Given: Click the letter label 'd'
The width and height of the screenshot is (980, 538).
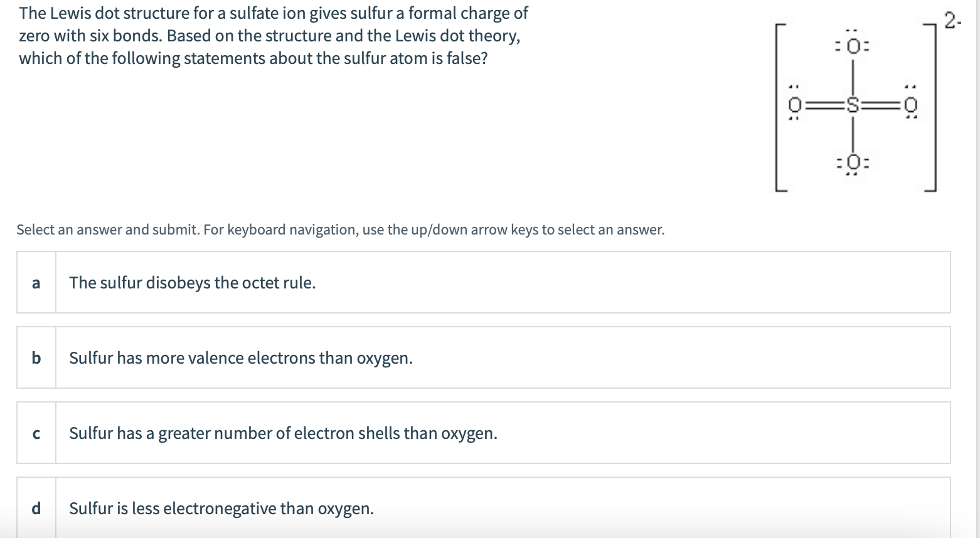Looking at the screenshot, I should coord(36,508).
